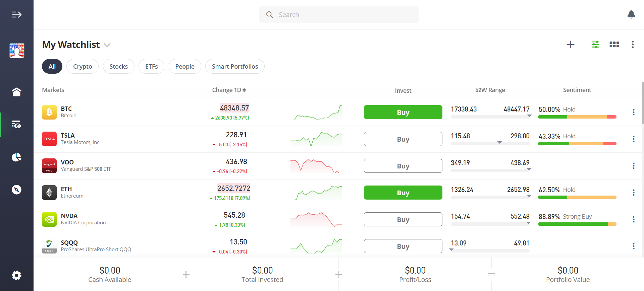
Task: Open TSLA price sparkline chart
Action: pyautogui.click(x=316, y=139)
